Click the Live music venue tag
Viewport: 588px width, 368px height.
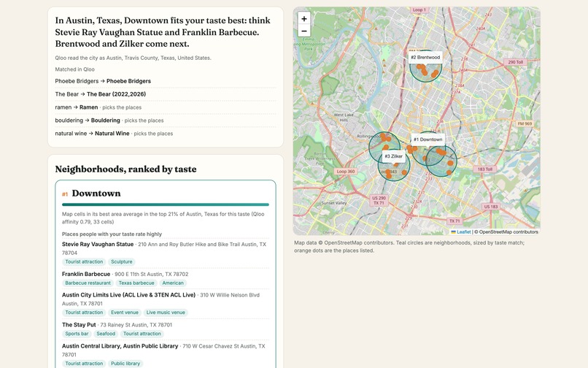(166, 313)
